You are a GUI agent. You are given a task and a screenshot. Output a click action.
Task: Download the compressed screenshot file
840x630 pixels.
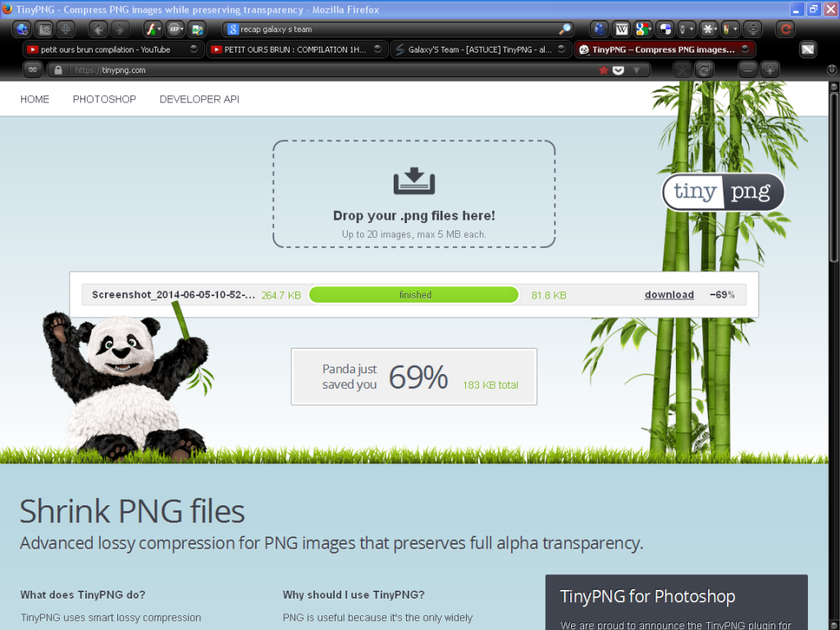669,295
